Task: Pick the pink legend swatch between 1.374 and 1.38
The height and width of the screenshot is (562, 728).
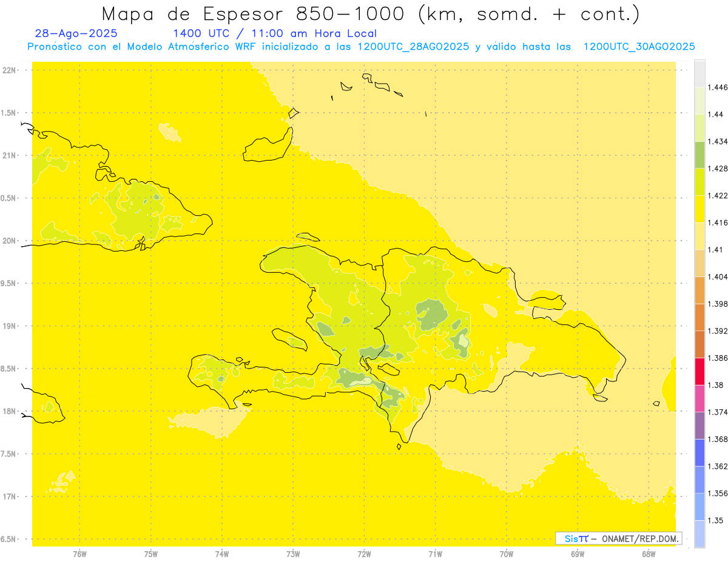Action: coord(699,398)
